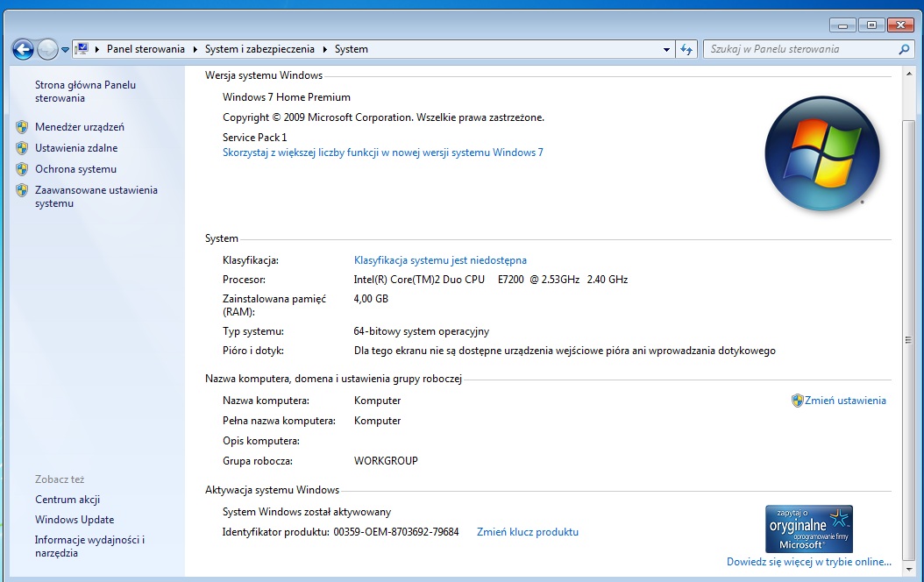Click shield icon beside Zaawansowane ustawienia systemu

coord(22,190)
